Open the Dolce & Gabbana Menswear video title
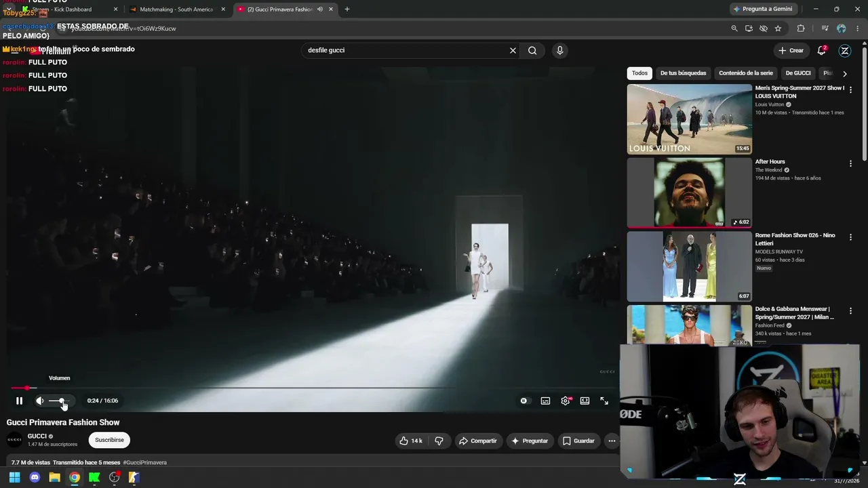This screenshot has height=488, width=868. click(x=795, y=313)
